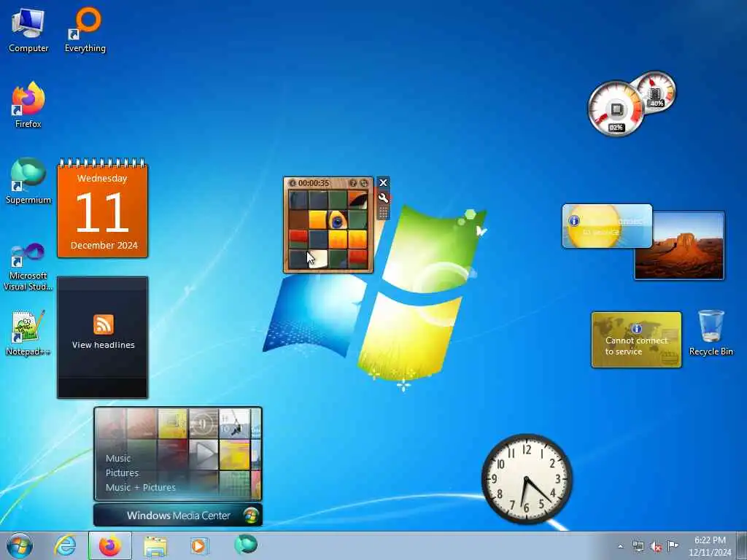This screenshot has height=560, width=747.
Task: Click the puzzle show-picture question mark icon
Action: coord(353,183)
